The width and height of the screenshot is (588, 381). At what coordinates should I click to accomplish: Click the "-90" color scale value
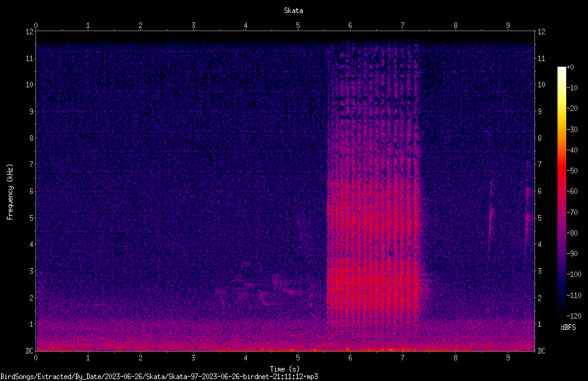click(x=572, y=254)
